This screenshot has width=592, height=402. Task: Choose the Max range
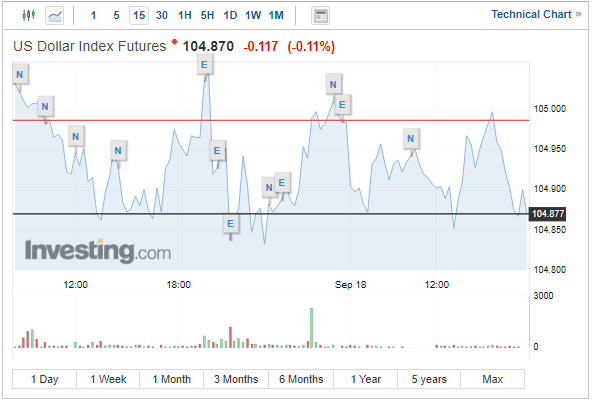(493, 379)
